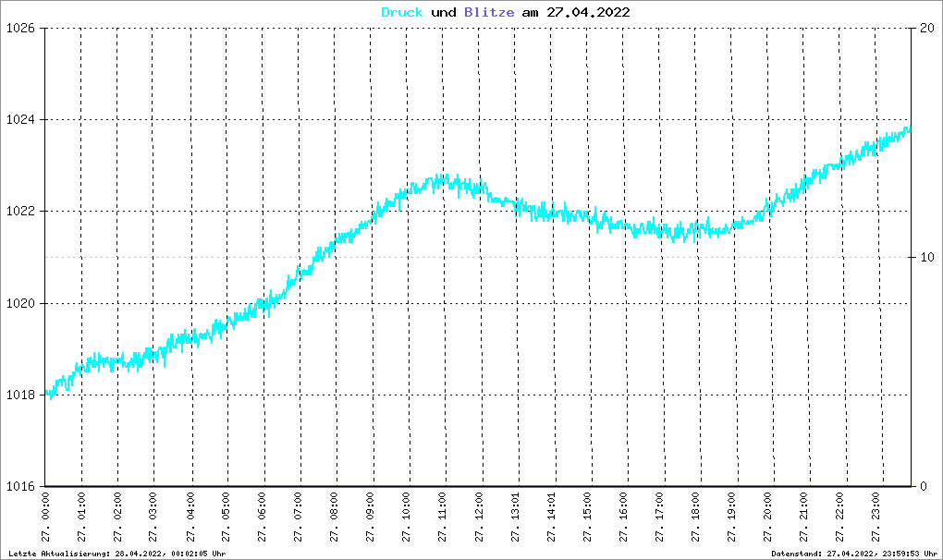Click the time label '27. 10:00'
The image size is (943, 560).
click(407, 517)
